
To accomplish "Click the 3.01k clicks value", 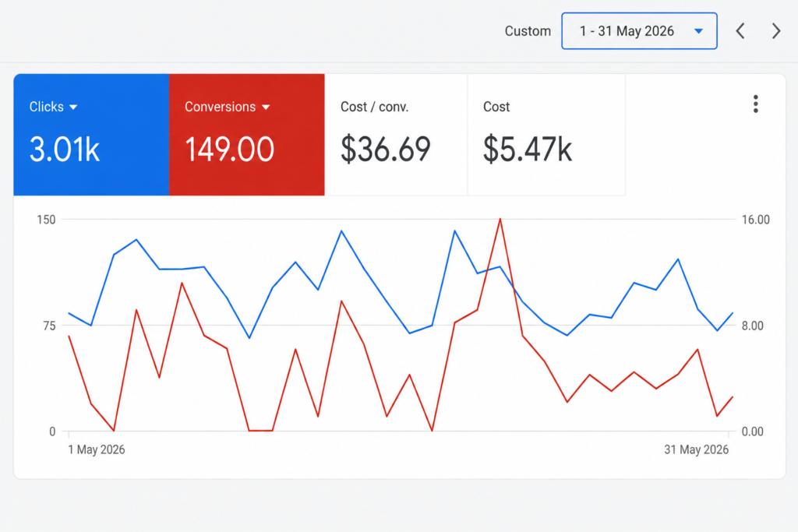I will click(65, 150).
